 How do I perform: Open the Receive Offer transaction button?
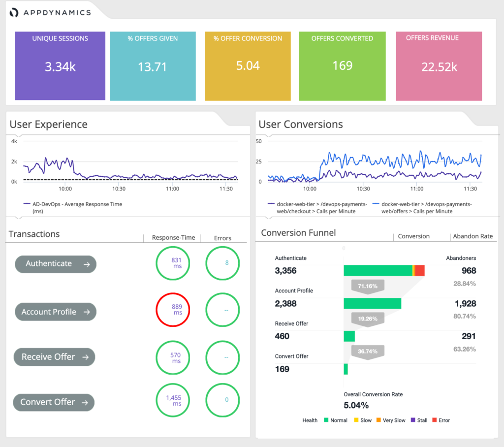click(55, 357)
